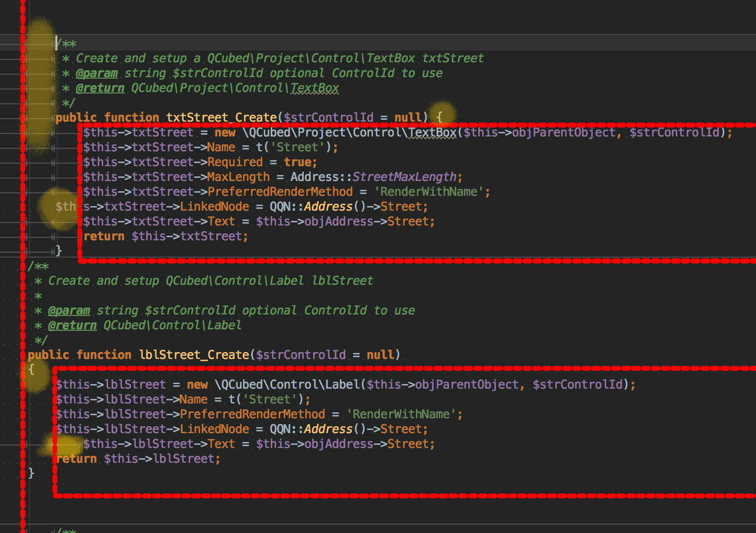Click "Text" property in "$this->lblStreet->Text"
This screenshot has height=533, width=756.
[221, 444]
